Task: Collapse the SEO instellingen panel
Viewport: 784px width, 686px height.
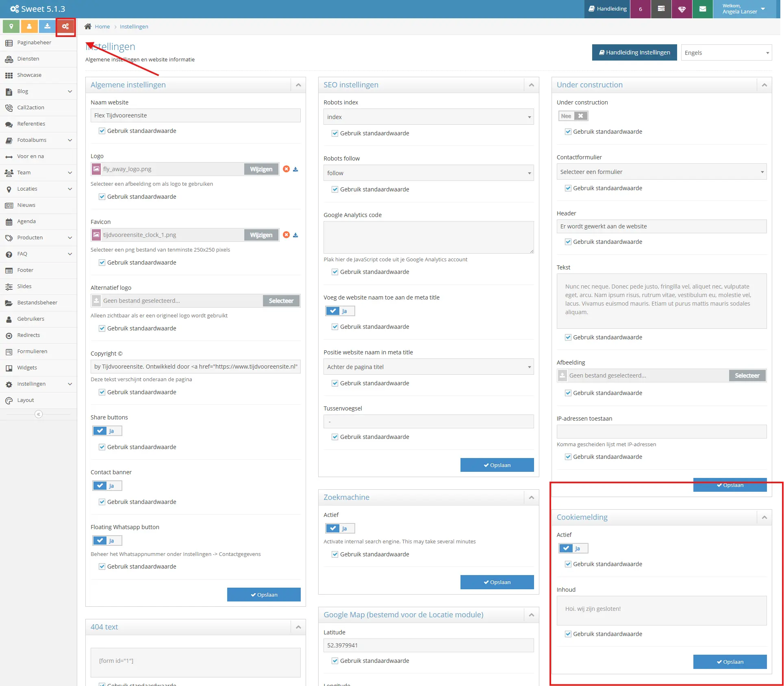Action: pyautogui.click(x=531, y=85)
